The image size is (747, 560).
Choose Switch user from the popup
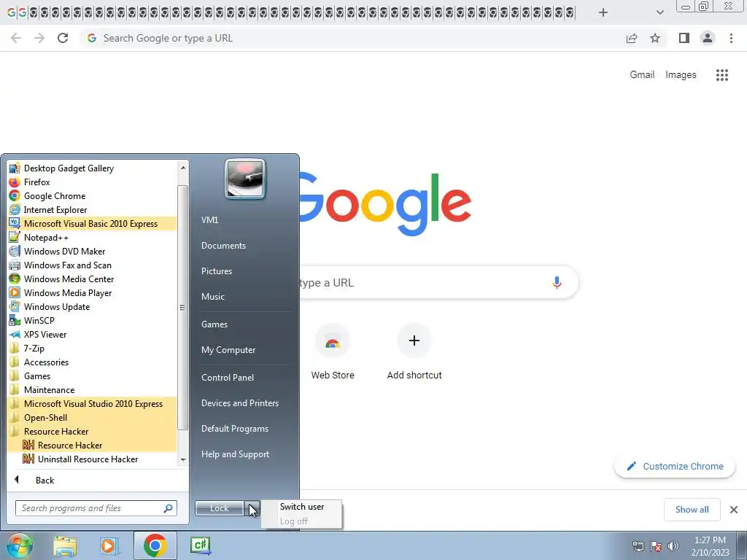(301, 507)
